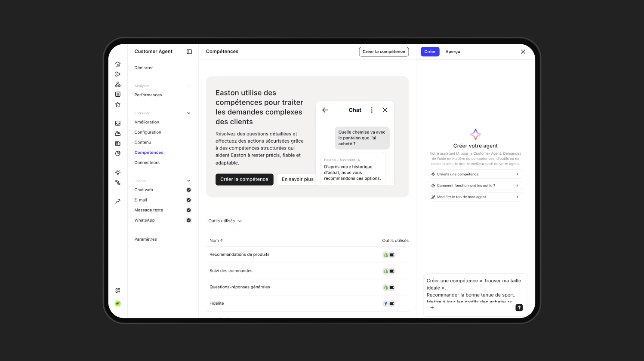This screenshot has height=361, width=644.
Task: Open the Suivi des commandes skill
Action: pos(231,271)
